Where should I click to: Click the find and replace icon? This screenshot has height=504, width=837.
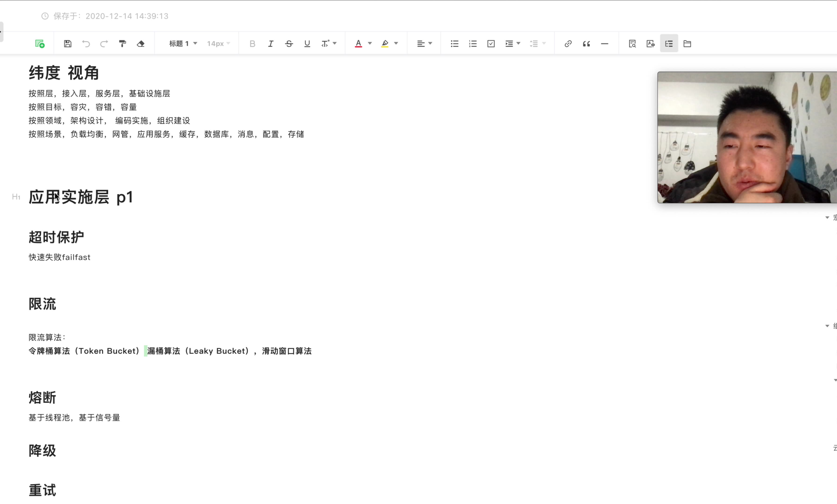[x=632, y=44]
